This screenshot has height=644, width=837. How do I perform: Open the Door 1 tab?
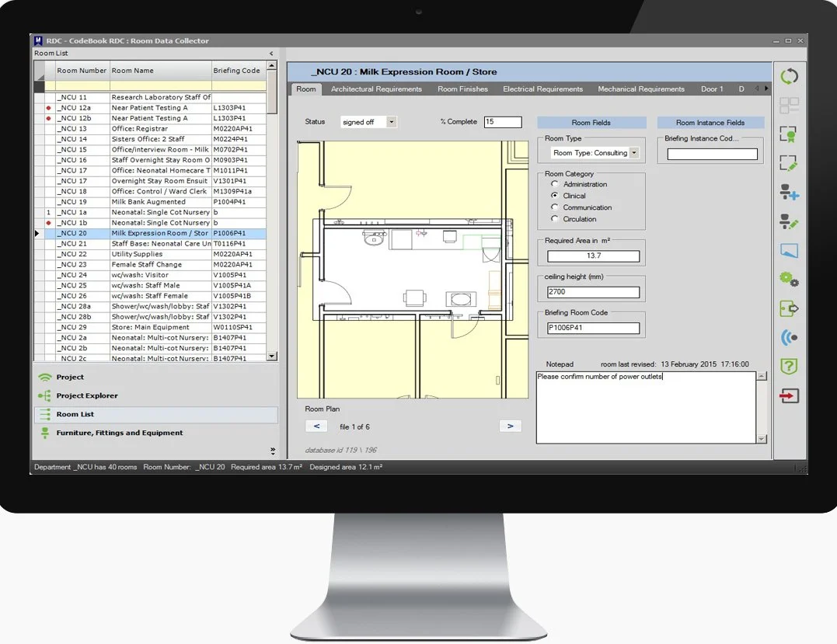coord(712,89)
